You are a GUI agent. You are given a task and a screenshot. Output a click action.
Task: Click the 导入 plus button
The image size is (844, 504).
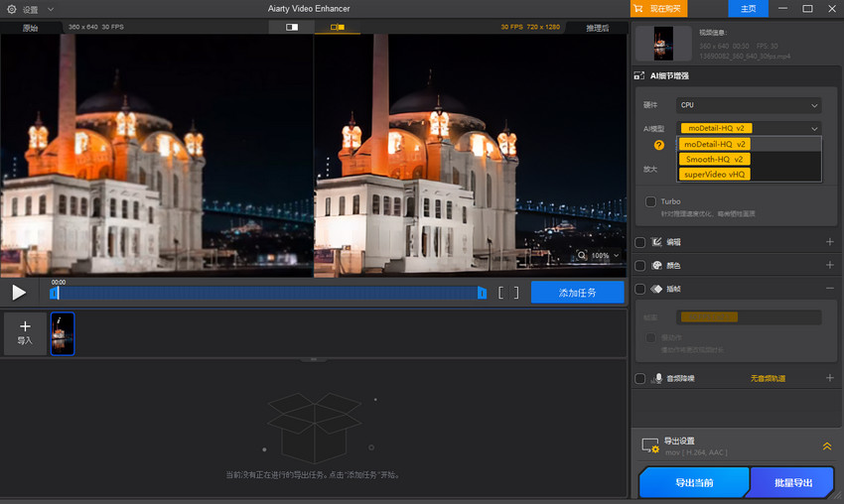point(25,333)
